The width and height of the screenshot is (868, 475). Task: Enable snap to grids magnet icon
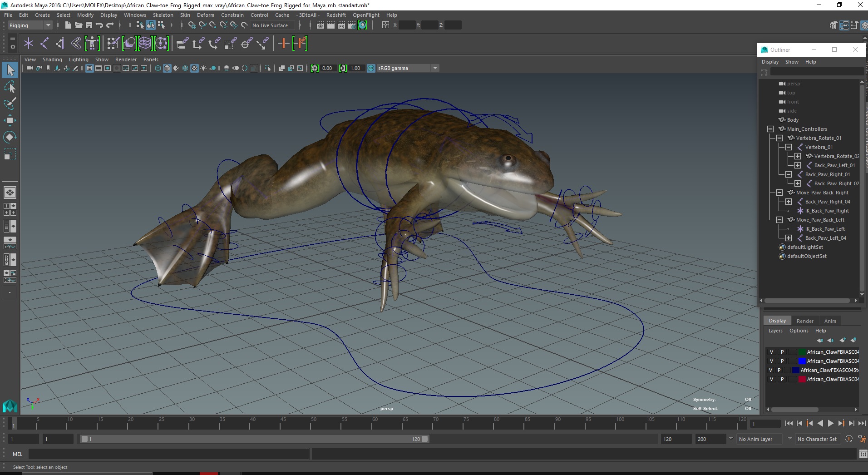pos(192,25)
